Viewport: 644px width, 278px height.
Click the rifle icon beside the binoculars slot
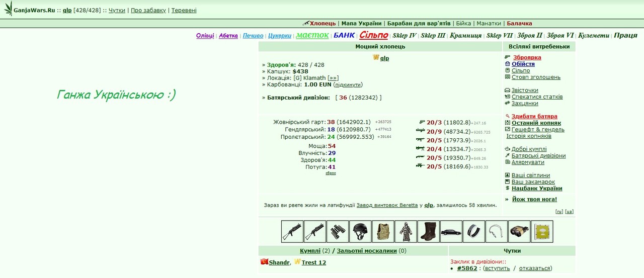tap(315, 231)
